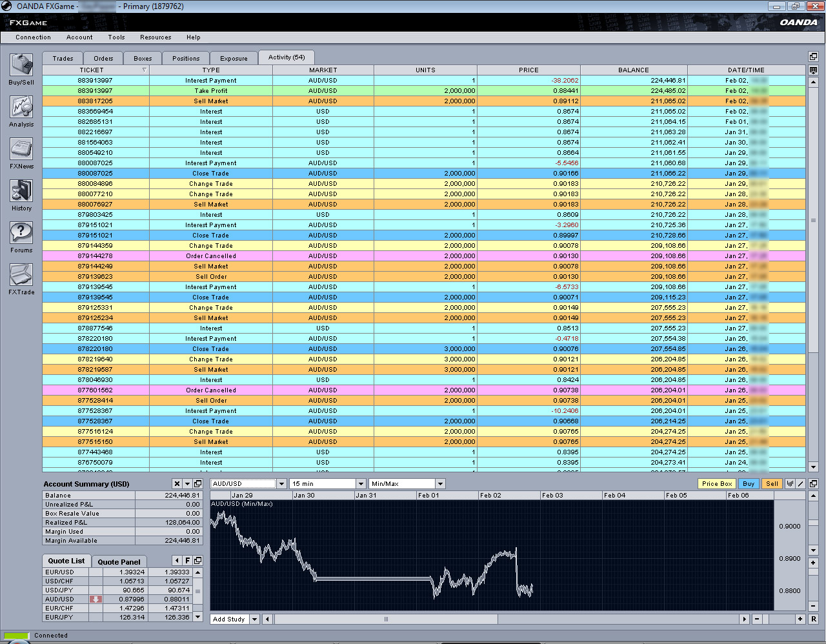Zoom in chart horizontally with plus
826x644 pixels.
(800, 619)
